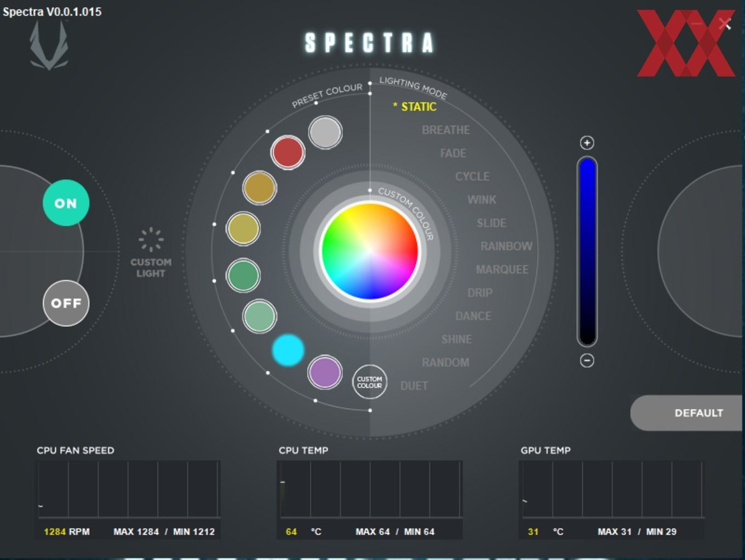Choose DANCE lighting mode
This screenshot has height=560, width=745.
473,316
